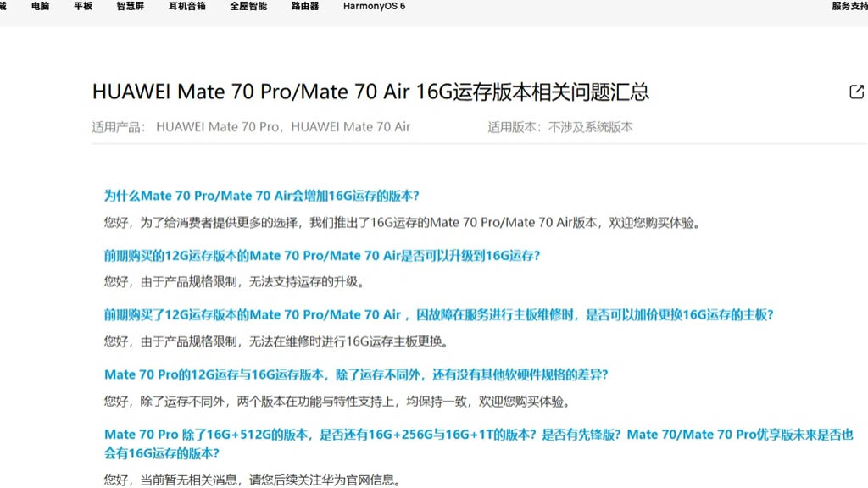This screenshot has width=868, height=488.
Task: Click the answer saying 当前暂无相关消息
Action: tap(249, 480)
